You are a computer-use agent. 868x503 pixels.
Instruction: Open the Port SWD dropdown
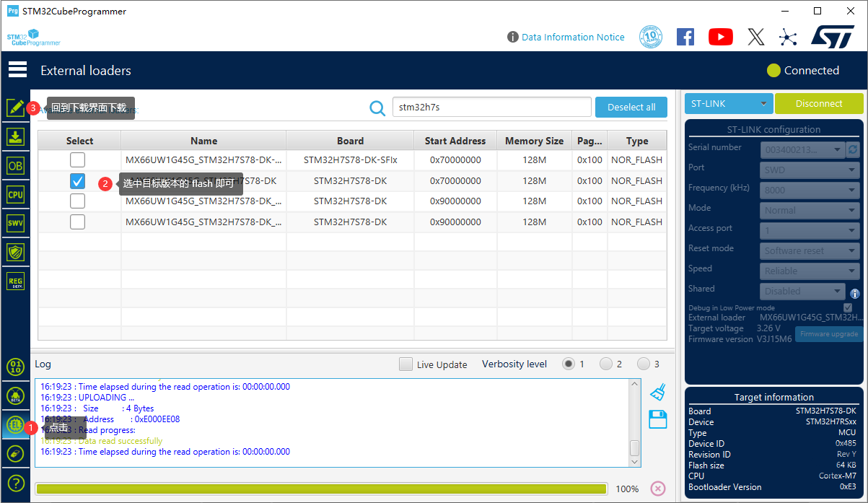coord(810,170)
